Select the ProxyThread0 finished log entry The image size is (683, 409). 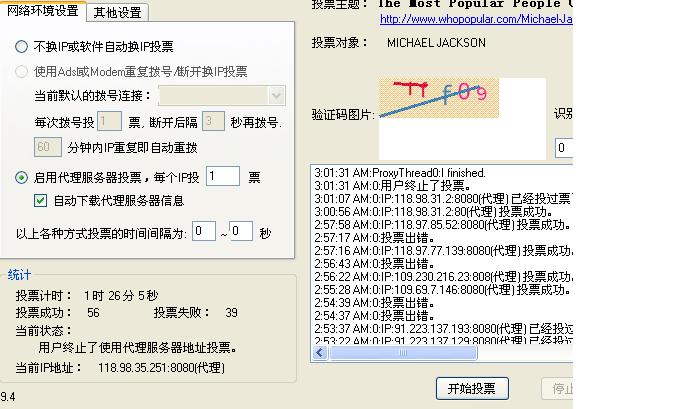coord(399,173)
